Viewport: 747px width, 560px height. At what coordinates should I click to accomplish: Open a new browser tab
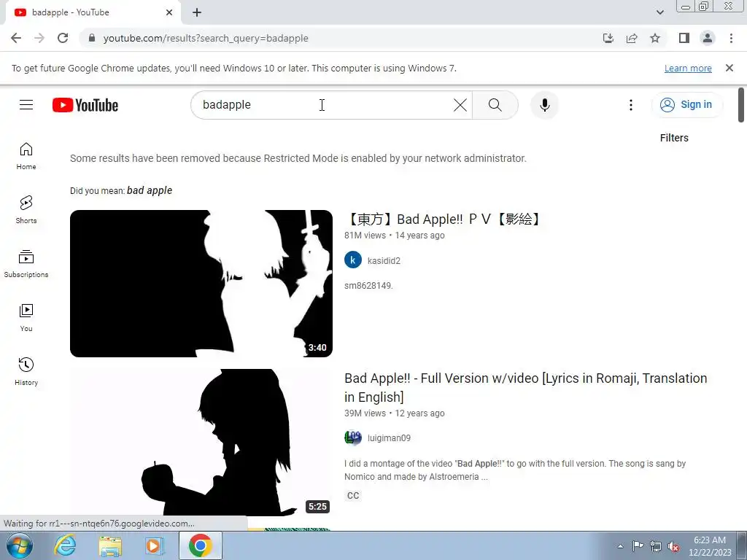tap(197, 12)
